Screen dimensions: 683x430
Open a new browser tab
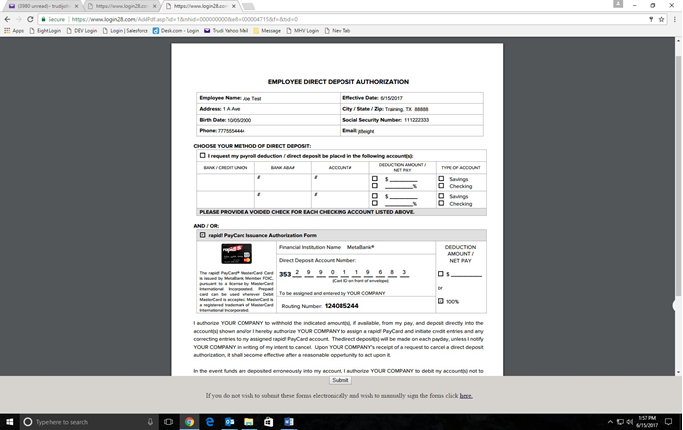[x=248, y=6]
